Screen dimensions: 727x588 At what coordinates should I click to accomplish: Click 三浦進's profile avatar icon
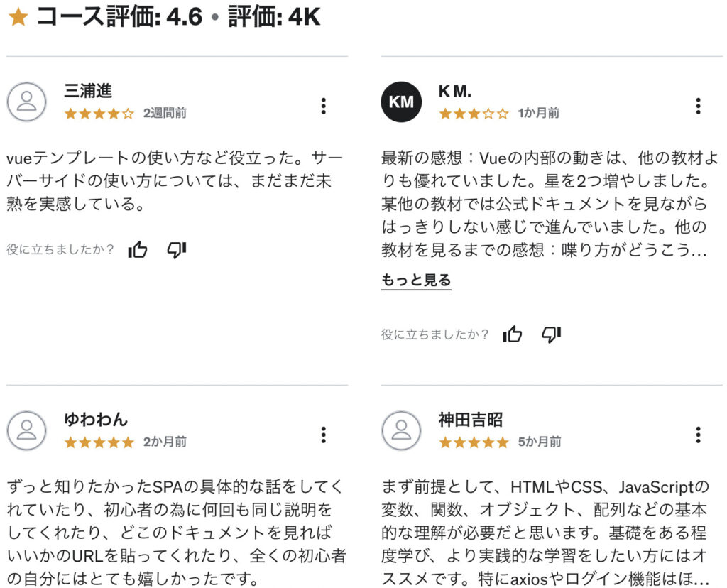pos(26,102)
